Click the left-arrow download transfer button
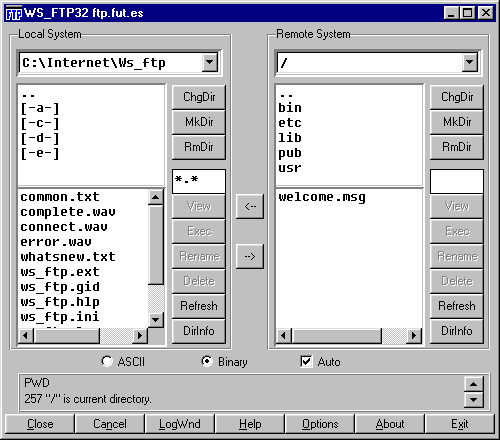This screenshot has height=440, width=500. pos(250,206)
